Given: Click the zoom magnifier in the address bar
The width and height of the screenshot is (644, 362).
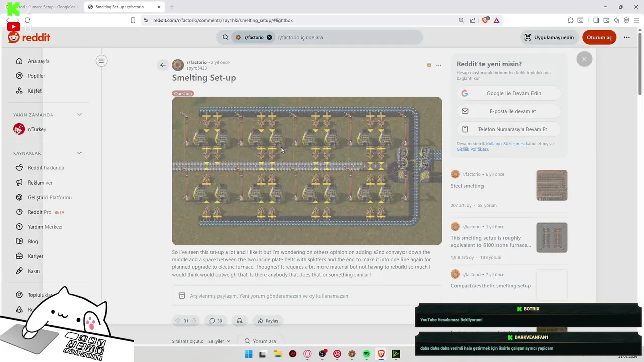Looking at the screenshot, I should click(x=461, y=20).
